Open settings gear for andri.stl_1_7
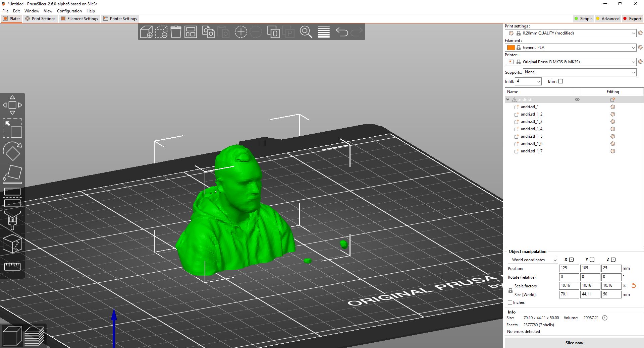This screenshot has width=644, height=348. coord(612,151)
